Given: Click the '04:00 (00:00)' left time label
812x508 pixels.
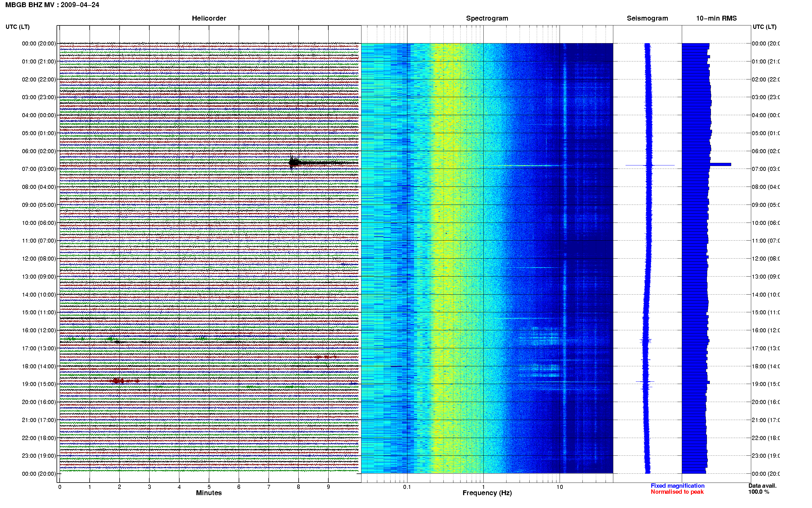Looking at the screenshot, I should click(x=39, y=115).
